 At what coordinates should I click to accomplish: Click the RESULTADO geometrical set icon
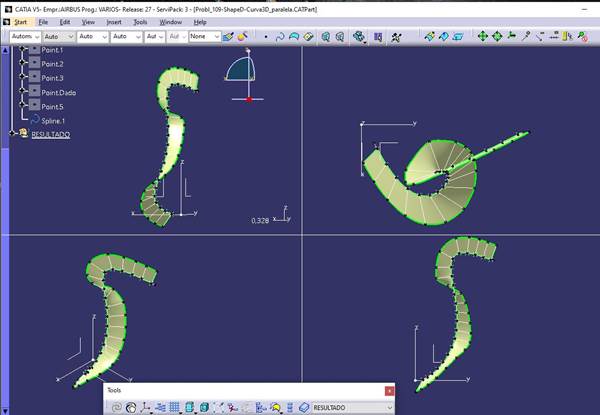[23, 134]
